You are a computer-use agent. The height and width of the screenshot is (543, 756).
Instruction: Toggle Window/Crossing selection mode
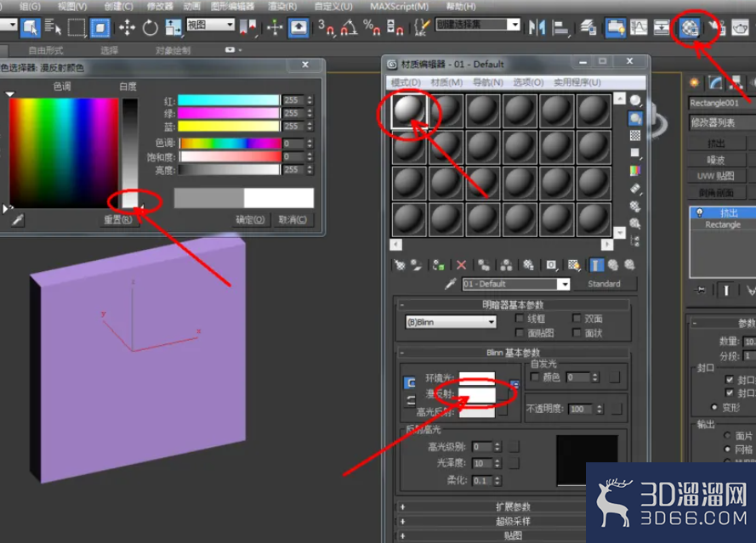pos(99,27)
